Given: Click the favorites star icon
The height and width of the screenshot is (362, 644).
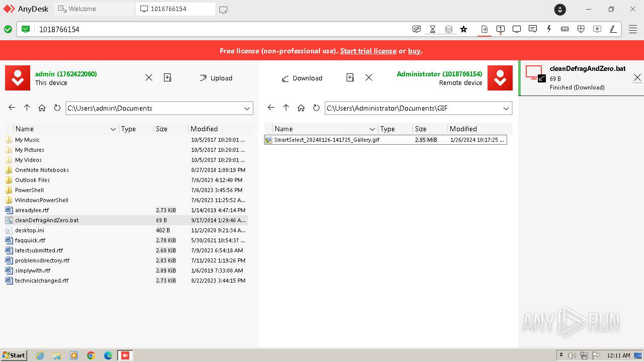Looking at the screenshot, I should (464, 29).
